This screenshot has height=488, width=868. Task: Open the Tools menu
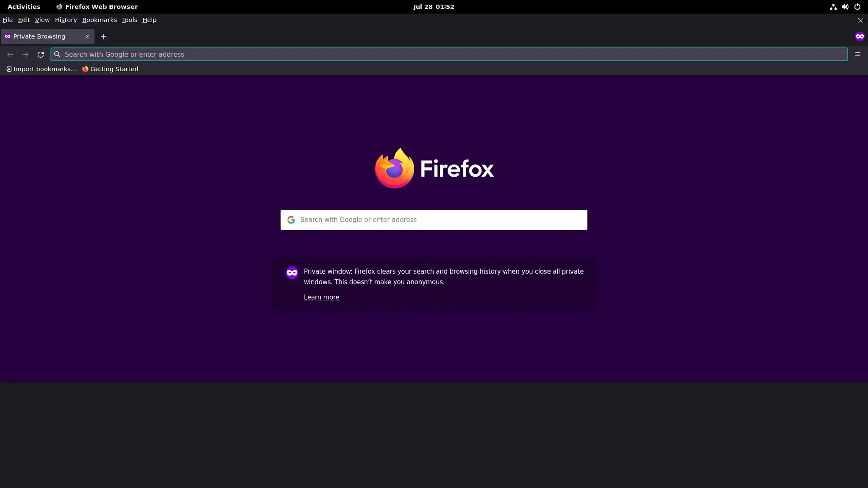point(129,20)
